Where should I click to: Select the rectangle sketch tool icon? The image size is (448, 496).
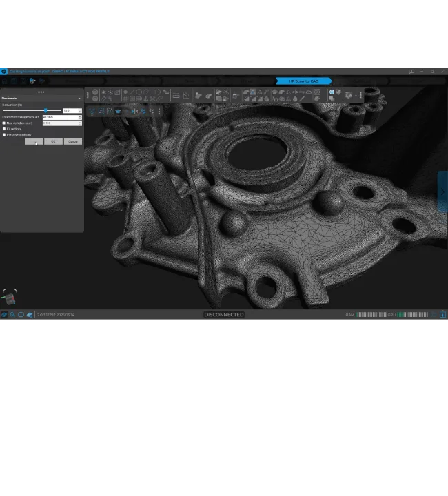pos(152,92)
